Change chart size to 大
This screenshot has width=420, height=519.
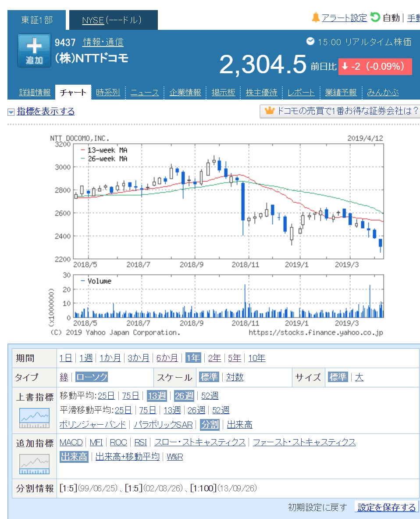359,377
